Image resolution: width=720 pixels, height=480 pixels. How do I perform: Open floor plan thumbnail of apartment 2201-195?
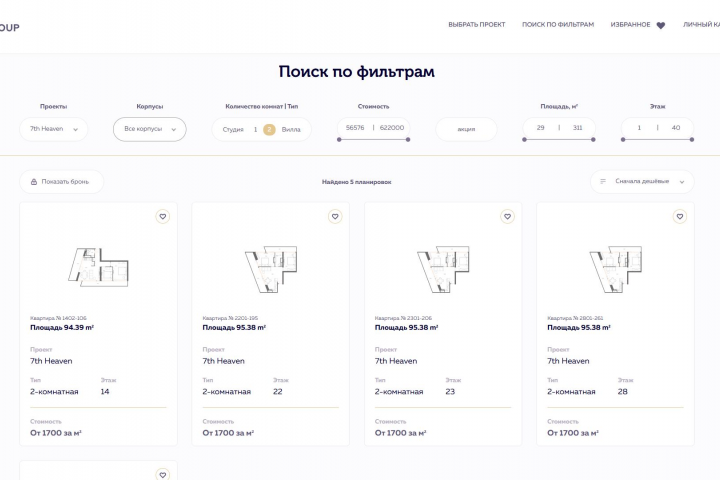271,269
